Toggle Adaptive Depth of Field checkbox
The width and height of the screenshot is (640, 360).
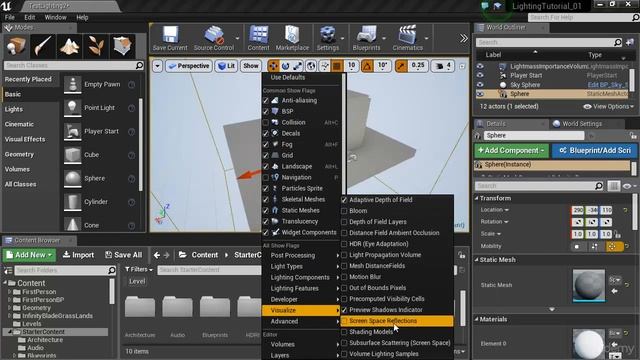(x=344, y=200)
